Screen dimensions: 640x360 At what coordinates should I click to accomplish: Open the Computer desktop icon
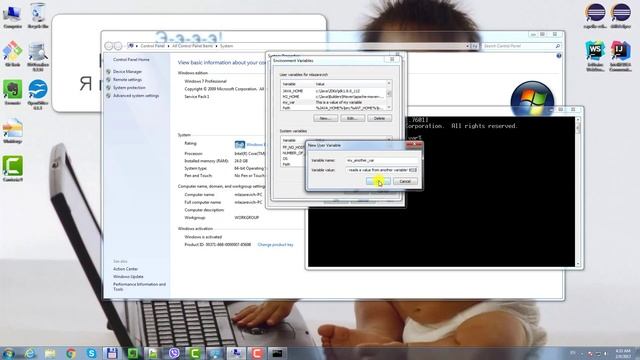coord(12,16)
